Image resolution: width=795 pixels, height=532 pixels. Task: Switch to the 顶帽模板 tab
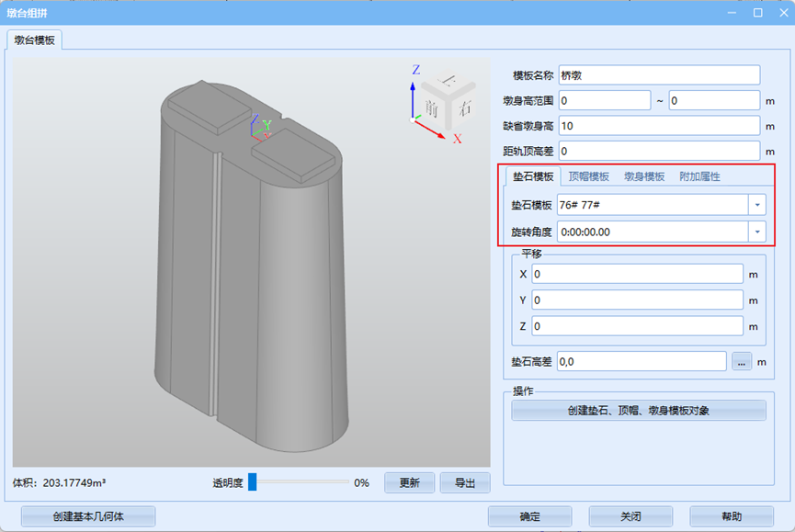588,176
